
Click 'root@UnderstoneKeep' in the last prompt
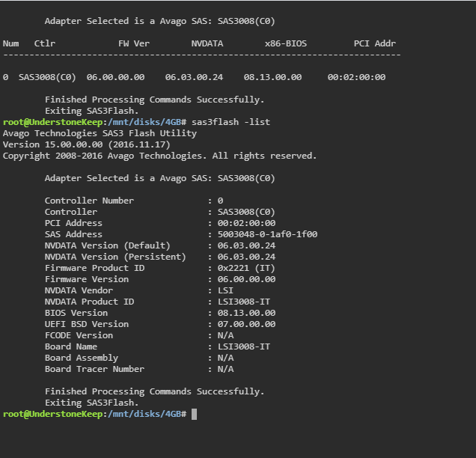click(x=53, y=414)
